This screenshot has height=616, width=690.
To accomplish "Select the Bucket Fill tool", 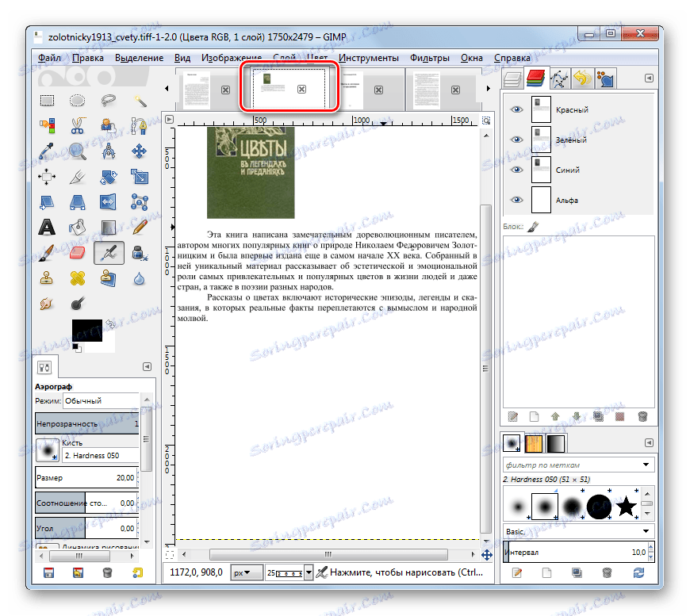I will point(78,228).
